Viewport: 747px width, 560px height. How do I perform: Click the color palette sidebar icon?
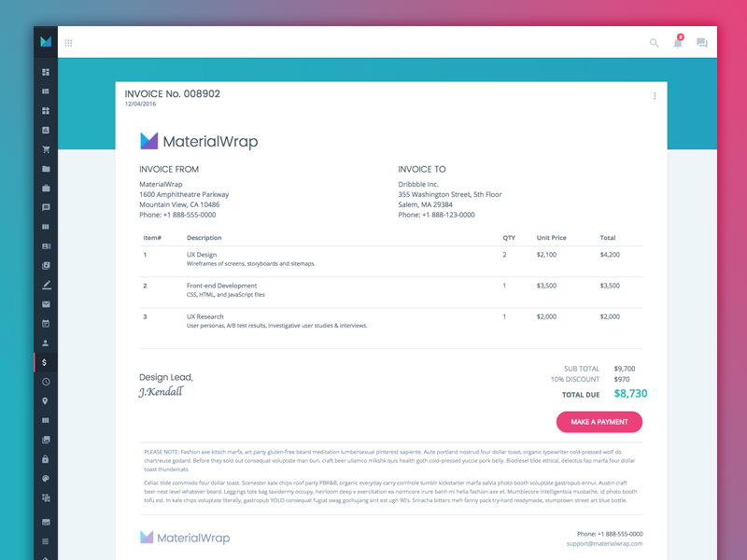coord(46,479)
